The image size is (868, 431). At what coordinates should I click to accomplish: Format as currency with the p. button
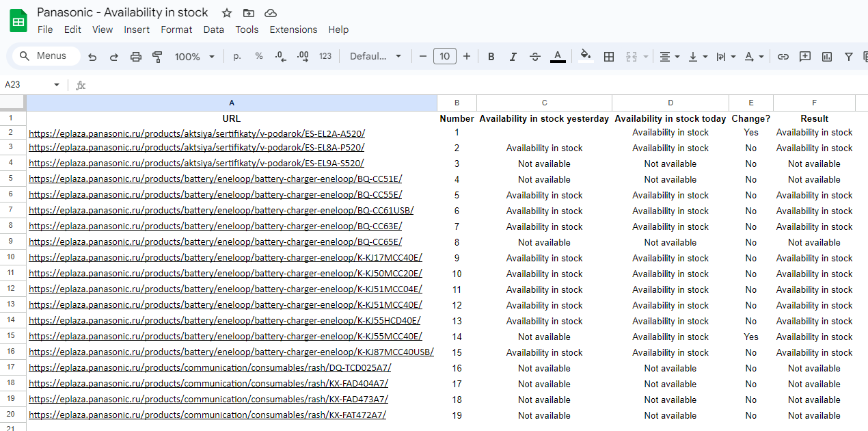click(237, 56)
